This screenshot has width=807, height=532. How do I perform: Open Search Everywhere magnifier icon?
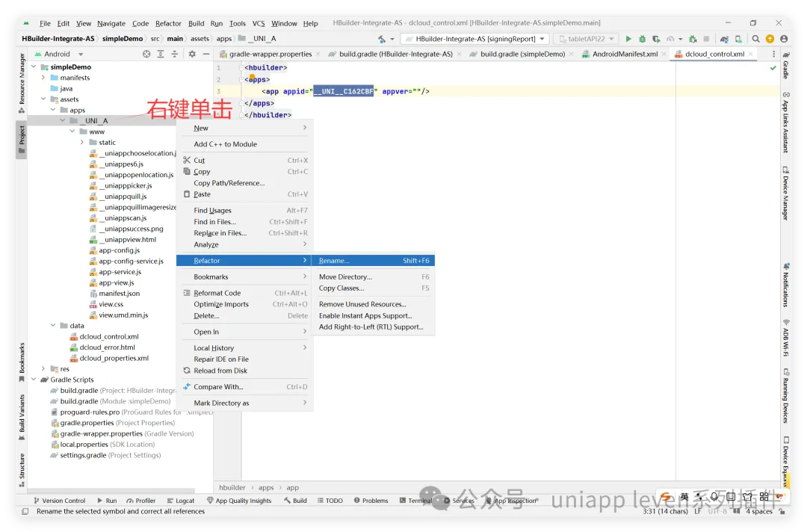[755, 39]
